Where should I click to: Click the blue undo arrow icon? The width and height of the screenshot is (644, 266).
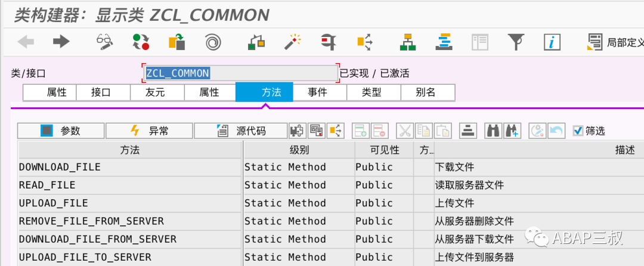557,131
